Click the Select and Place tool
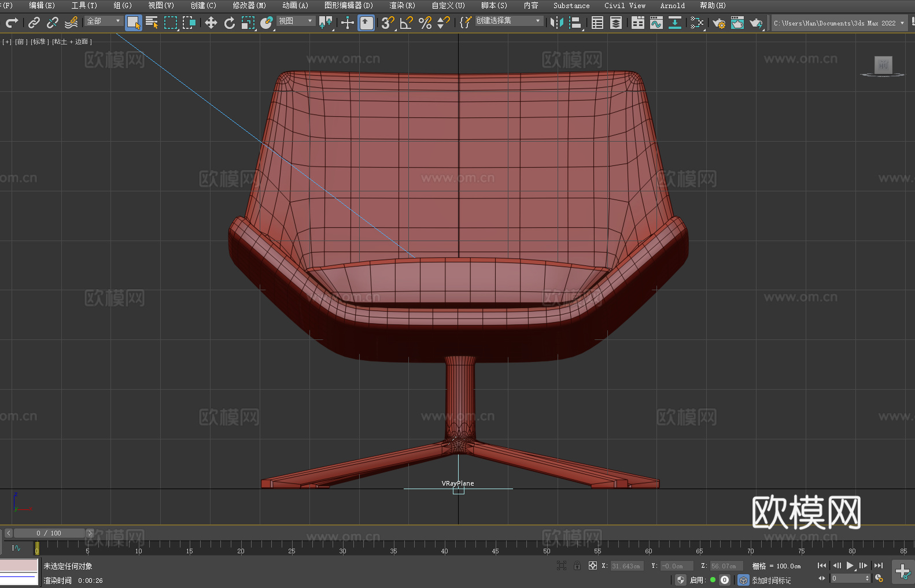This screenshot has width=915, height=588. click(267, 23)
